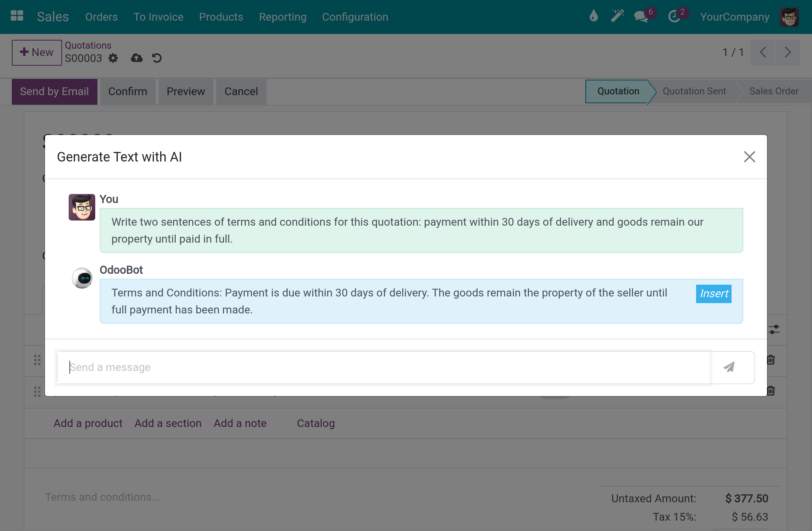Screen dimensions: 812x531
Task: Insert OdooBot's generated text
Action: [714, 294]
